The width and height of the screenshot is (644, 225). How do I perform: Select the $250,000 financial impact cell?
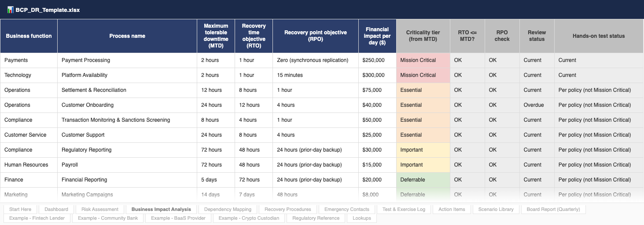377,60
